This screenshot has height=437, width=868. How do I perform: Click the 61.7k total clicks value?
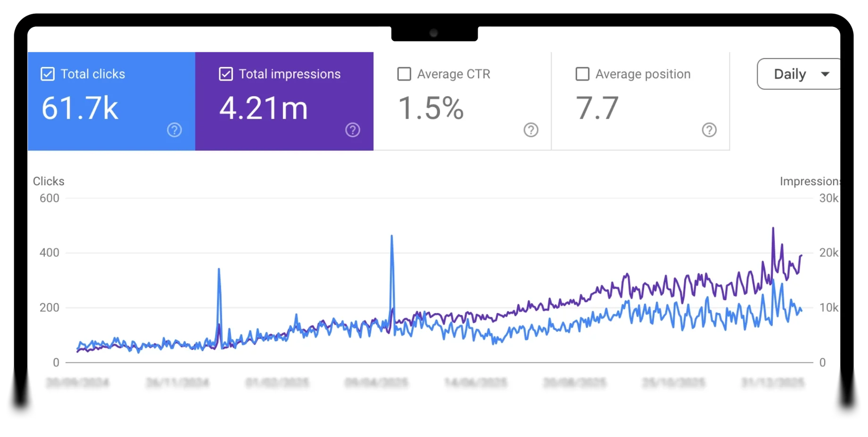tap(80, 108)
